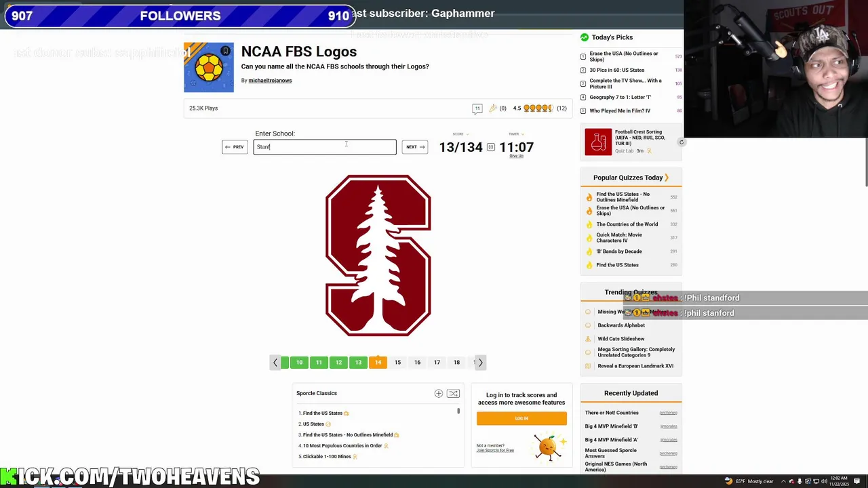Viewport: 868px width, 488px height.
Task: Click the Give Up link under timer
Action: pos(516,156)
